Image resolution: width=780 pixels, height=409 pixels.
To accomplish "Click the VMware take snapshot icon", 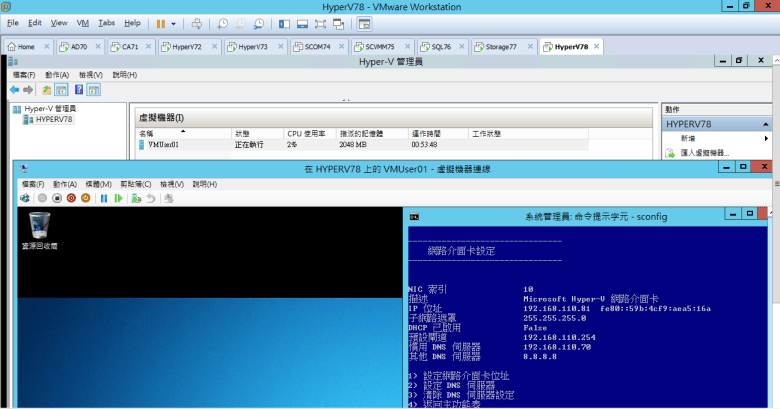I will [x=222, y=22].
